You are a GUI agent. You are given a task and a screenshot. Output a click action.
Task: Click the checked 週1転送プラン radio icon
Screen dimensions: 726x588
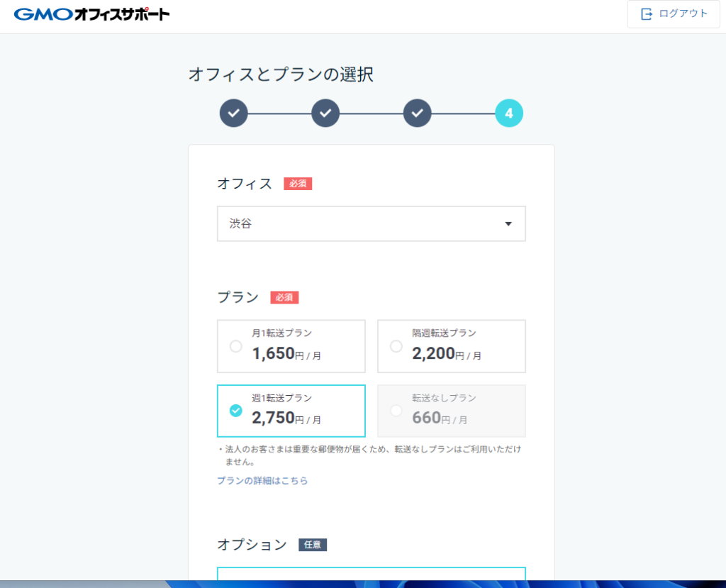(x=236, y=411)
